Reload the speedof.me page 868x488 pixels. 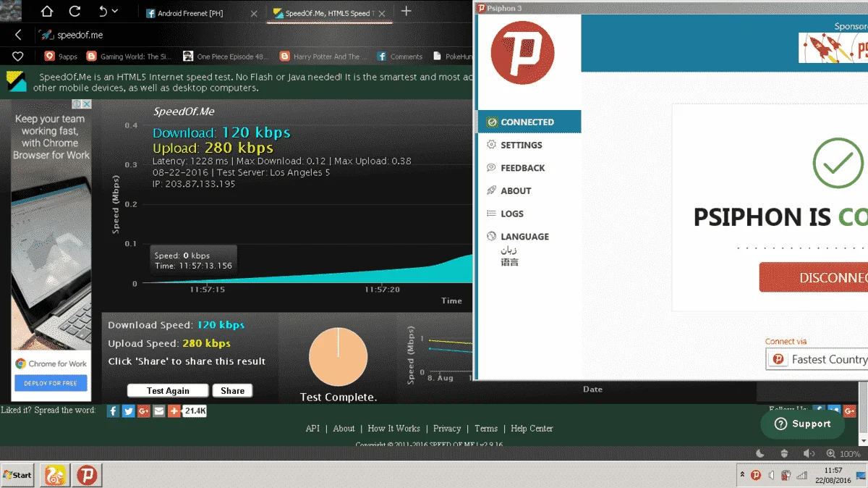coord(75,12)
